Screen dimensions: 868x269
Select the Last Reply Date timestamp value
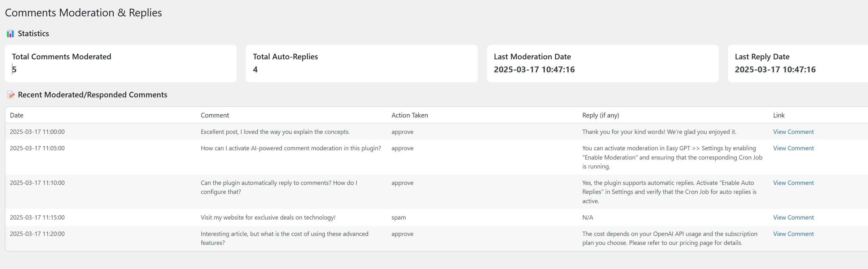[x=775, y=70]
